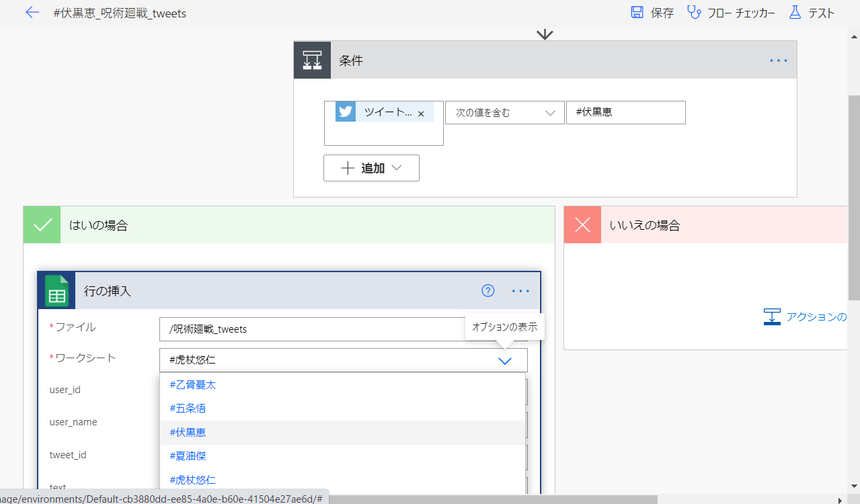
Task: Click the user_name field label
Action: [x=73, y=422]
